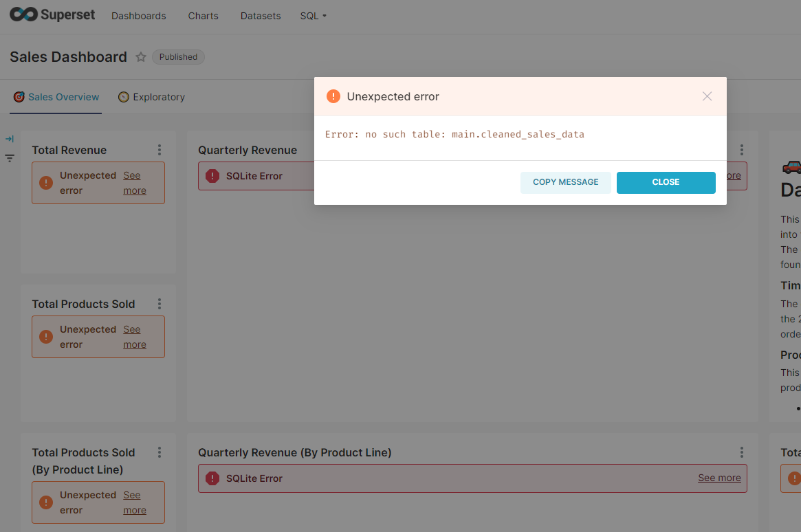Viewport: 801px width, 532px height.
Task: Open the Total Revenue chart options menu
Action: pos(159,149)
